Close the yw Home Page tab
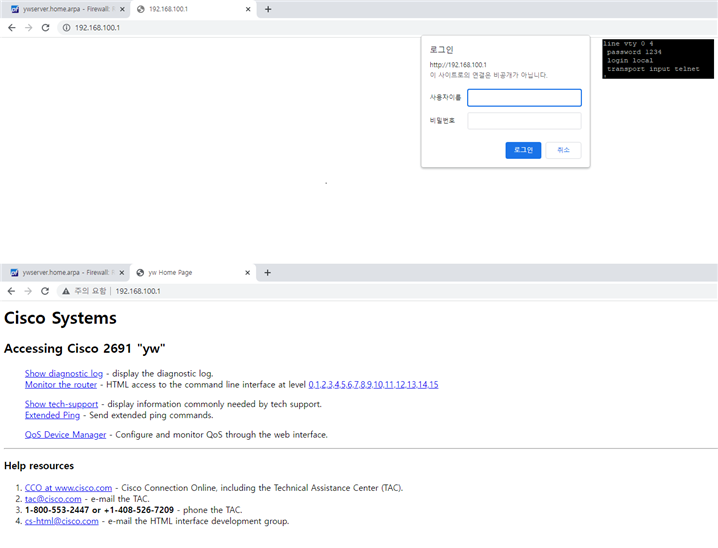 (247, 273)
